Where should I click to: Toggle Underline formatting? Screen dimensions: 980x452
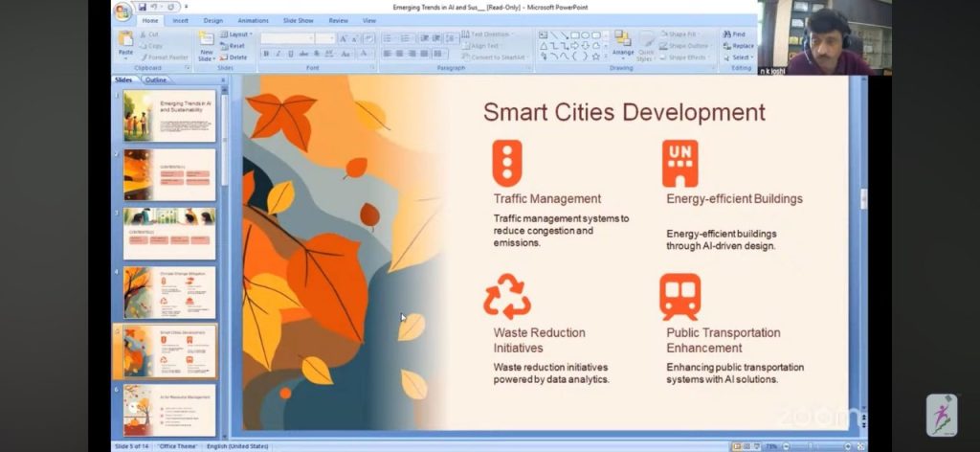(289, 55)
